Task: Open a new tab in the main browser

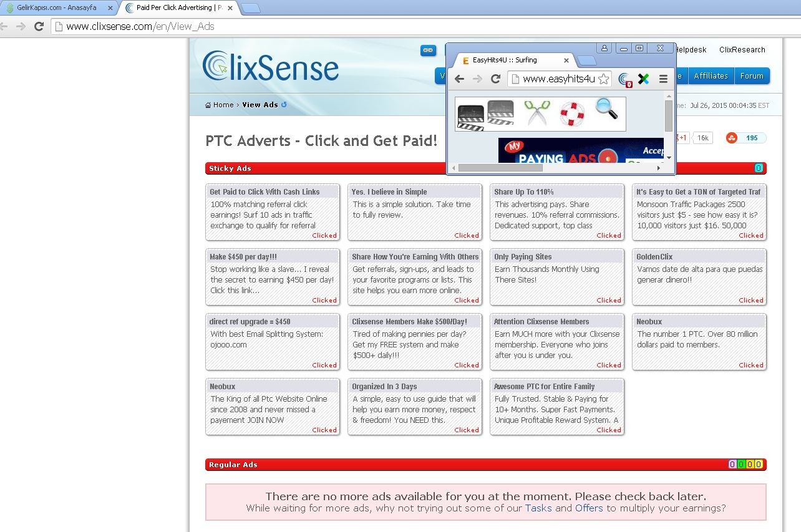Action: coord(251,8)
